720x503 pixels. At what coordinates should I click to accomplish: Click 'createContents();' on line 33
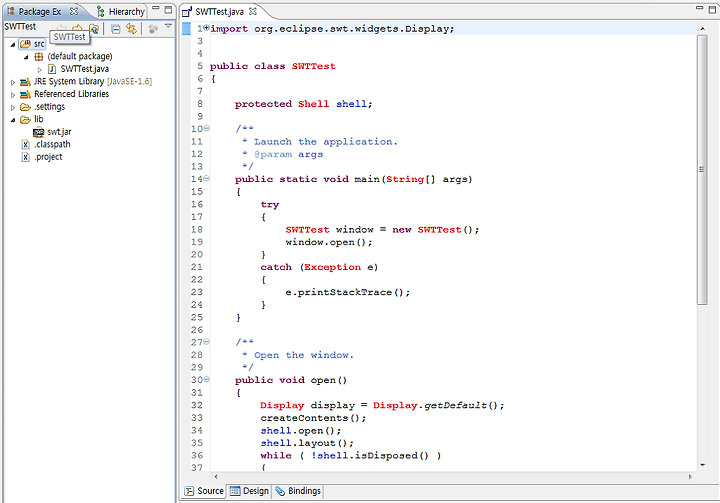point(313,418)
